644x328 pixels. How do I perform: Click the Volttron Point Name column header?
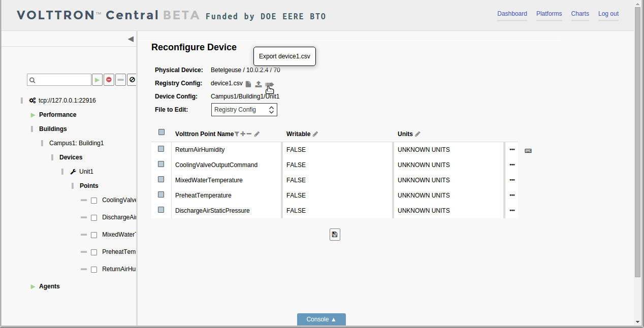(204, 134)
